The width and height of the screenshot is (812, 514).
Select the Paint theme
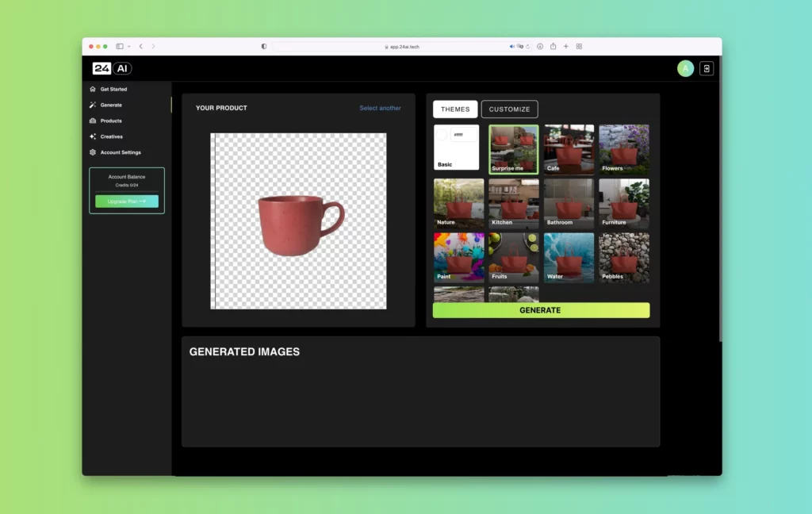tap(459, 258)
